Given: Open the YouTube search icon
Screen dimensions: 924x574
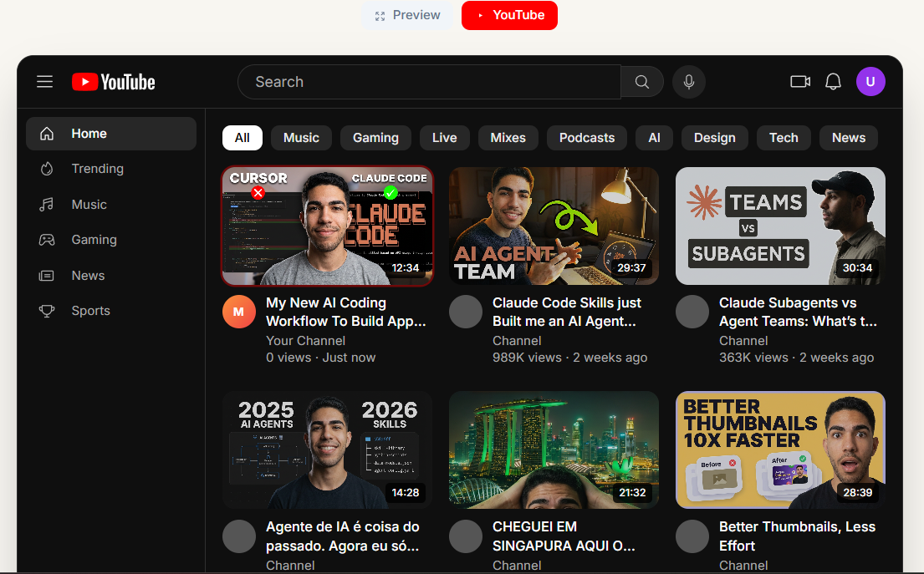Looking at the screenshot, I should click(641, 81).
